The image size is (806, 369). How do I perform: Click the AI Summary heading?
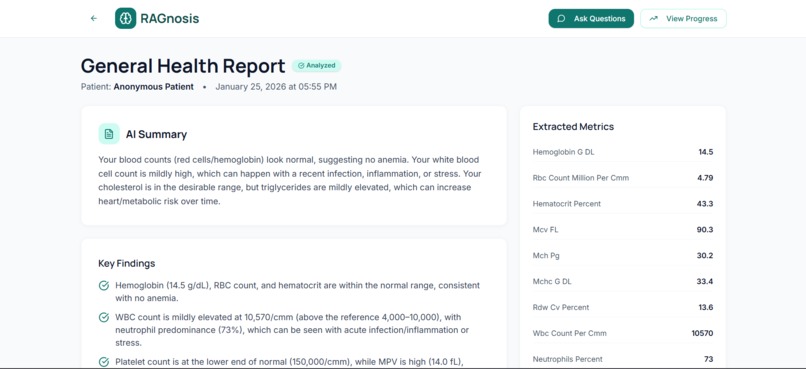coord(156,135)
